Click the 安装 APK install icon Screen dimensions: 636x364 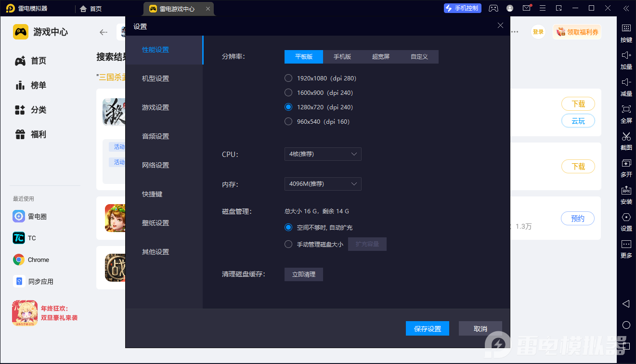coord(626,190)
